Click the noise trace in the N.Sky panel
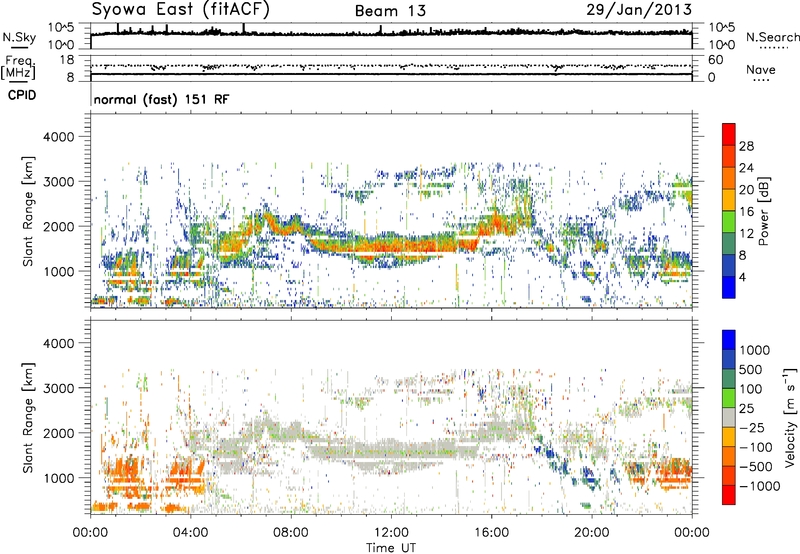The width and height of the screenshot is (800, 554). tap(391, 33)
